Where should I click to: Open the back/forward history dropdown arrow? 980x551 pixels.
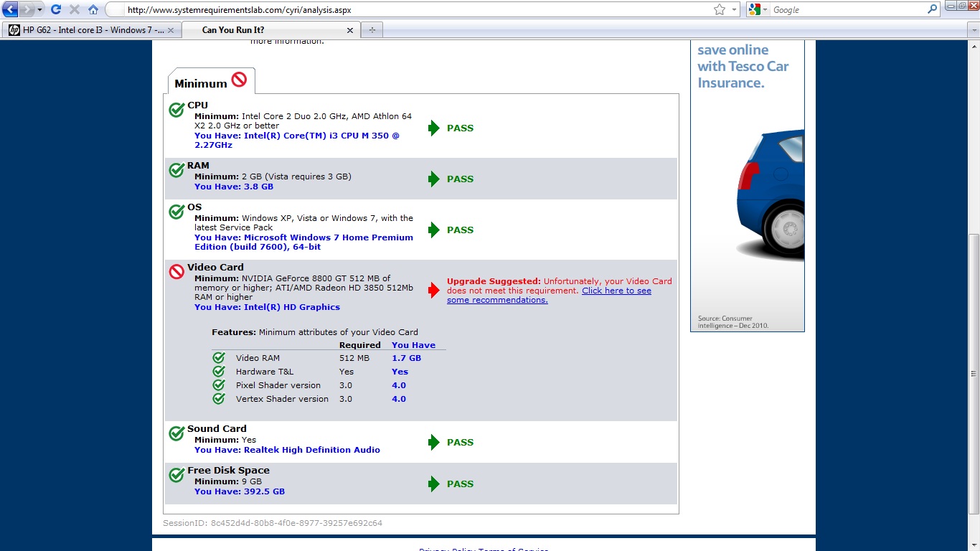click(x=39, y=10)
